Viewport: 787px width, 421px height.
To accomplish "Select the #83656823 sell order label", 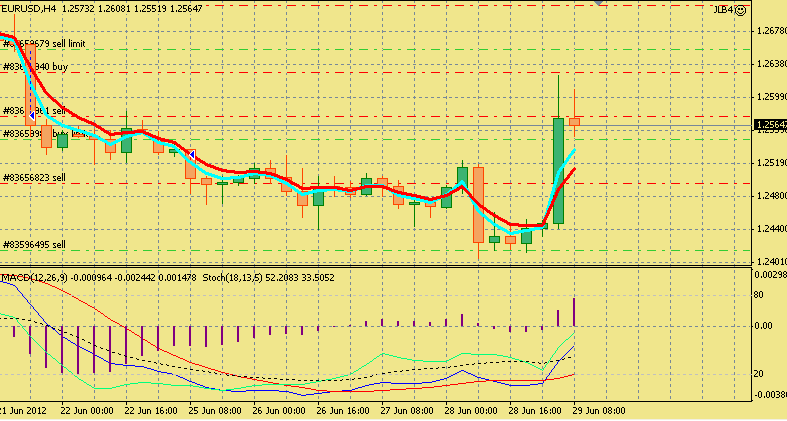I will [x=35, y=177].
